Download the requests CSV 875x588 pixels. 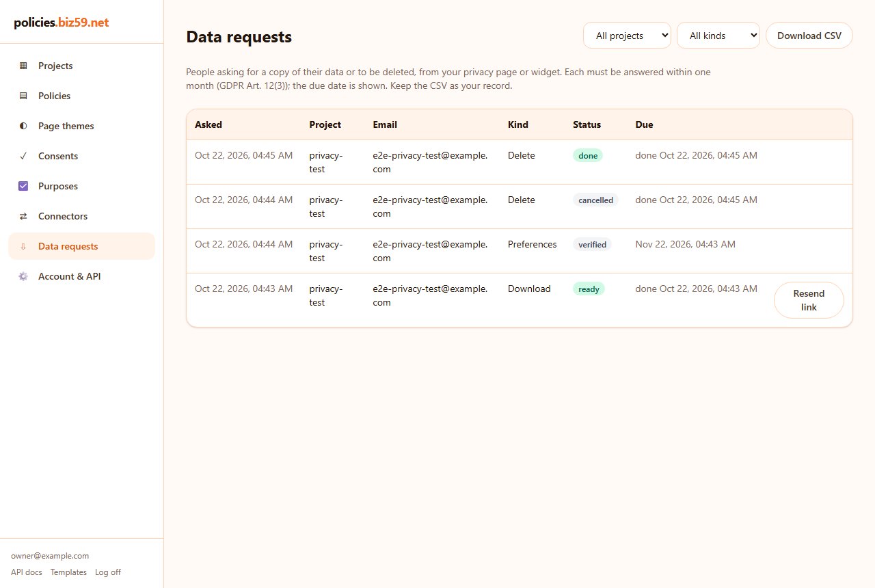pyautogui.click(x=809, y=36)
